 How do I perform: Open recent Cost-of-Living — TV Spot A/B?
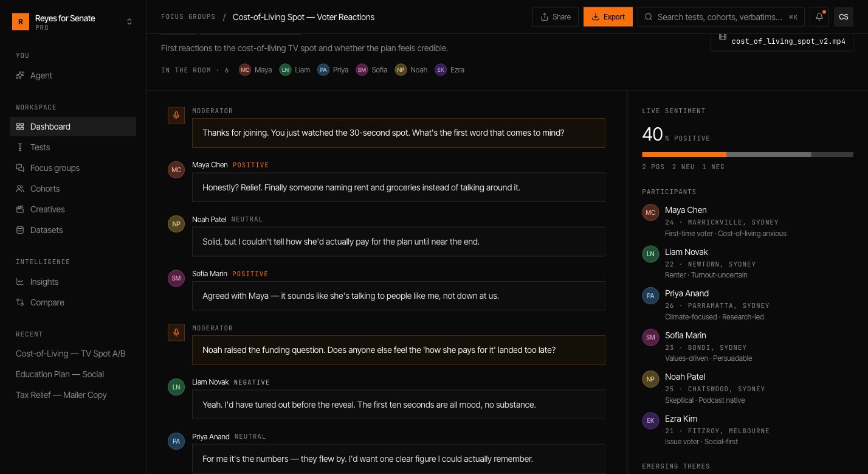(x=71, y=354)
